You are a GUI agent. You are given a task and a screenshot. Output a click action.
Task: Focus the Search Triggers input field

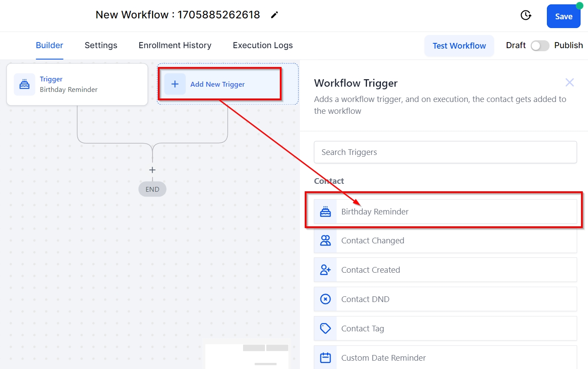tap(445, 152)
